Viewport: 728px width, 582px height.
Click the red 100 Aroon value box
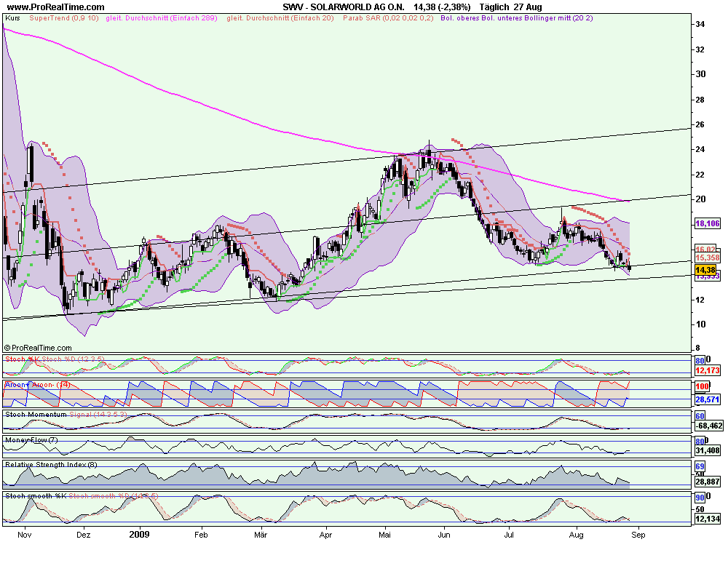tap(702, 386)
